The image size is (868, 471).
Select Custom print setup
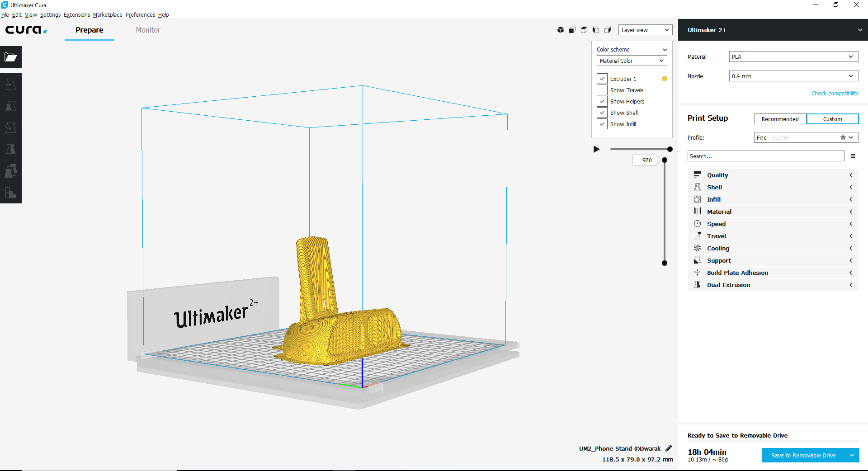[x=832, y=119]
